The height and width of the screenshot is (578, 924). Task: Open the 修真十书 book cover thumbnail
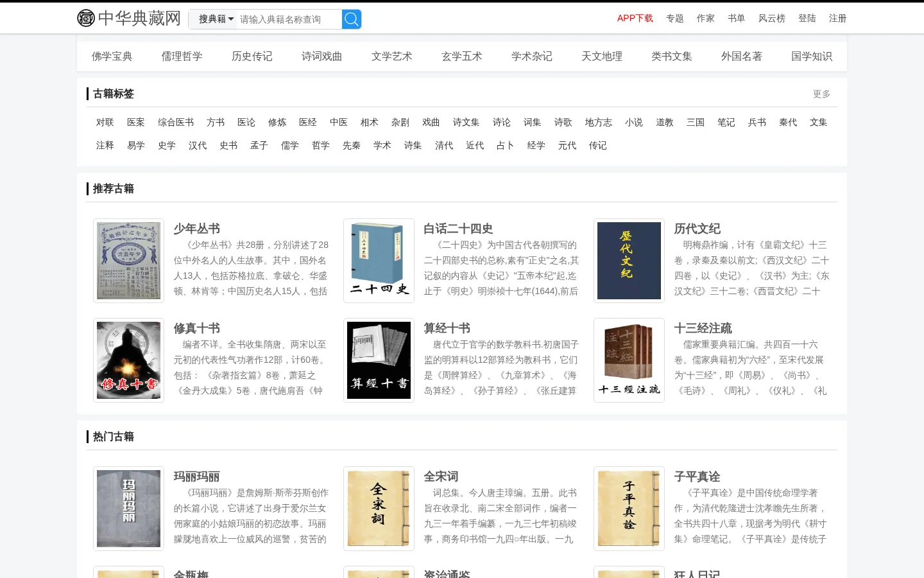tap(128, 360)
